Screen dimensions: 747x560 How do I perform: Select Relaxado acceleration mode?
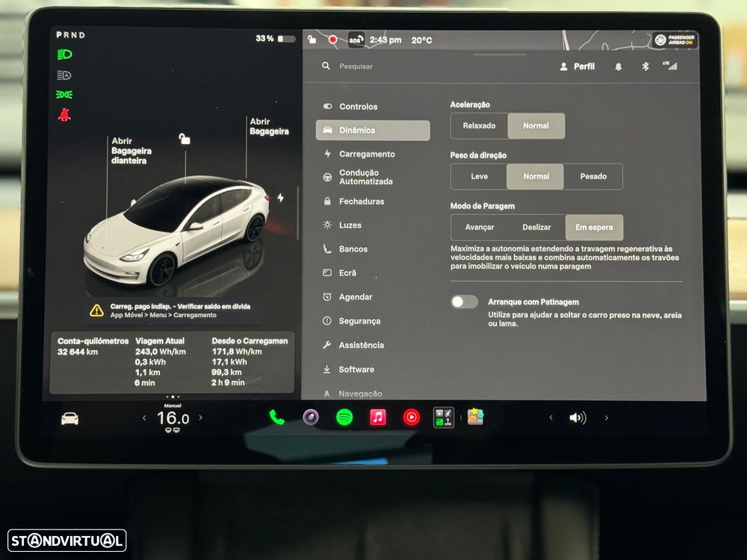(480, 125)
